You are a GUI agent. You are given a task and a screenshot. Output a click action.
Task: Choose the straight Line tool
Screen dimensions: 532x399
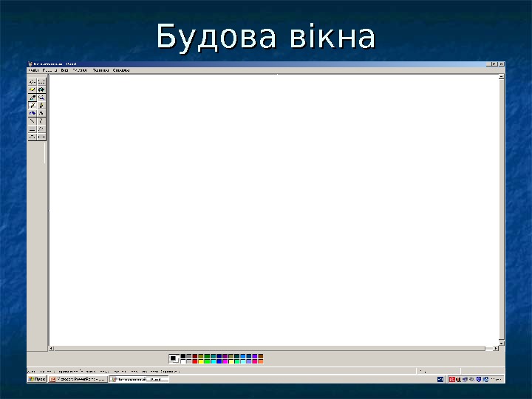click(33, 120)
